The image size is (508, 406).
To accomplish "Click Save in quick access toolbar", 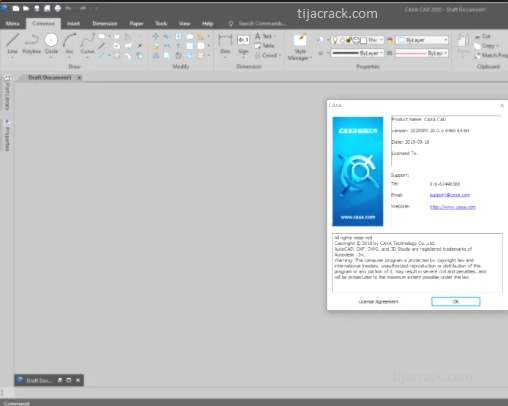I will (37, 8).
